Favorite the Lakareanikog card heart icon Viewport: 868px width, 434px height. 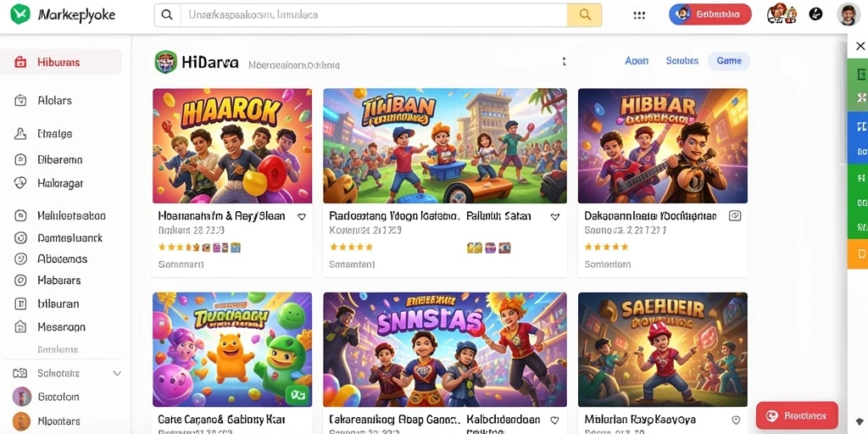coord(554,420)
